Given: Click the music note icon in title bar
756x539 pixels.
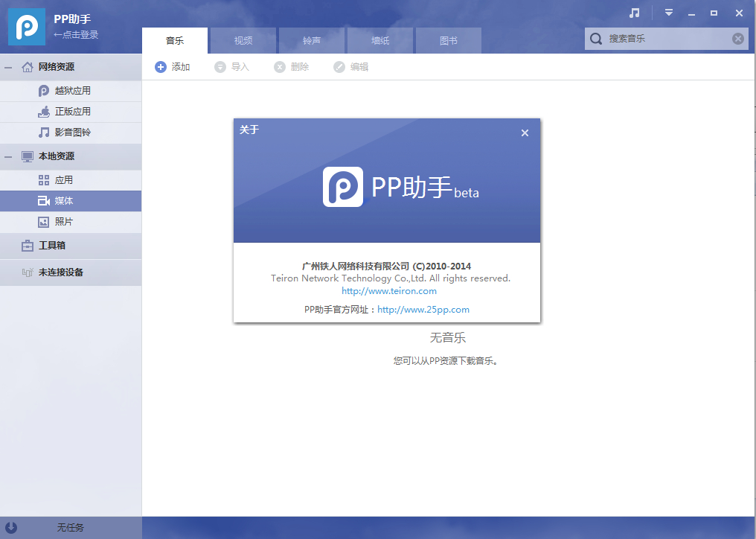Looking at the screenshot, I should click(634, 13).
